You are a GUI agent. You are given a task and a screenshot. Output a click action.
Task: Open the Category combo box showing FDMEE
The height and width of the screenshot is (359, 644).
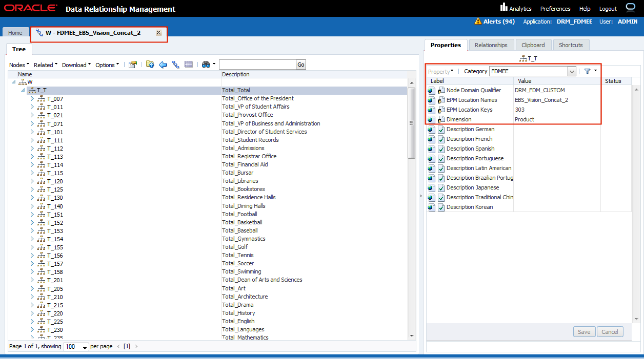click(533, 71)
